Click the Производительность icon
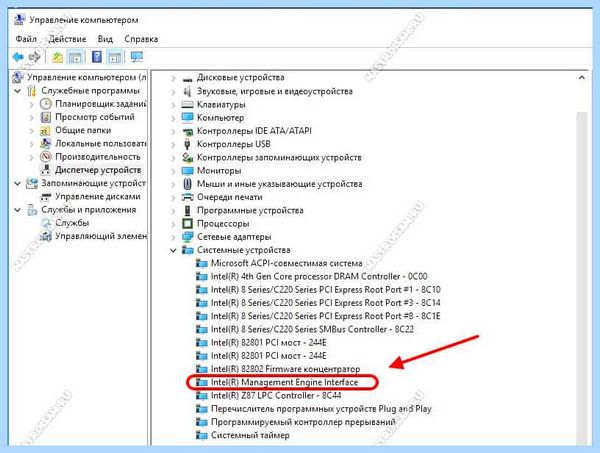600x453 pixels. 46,157
